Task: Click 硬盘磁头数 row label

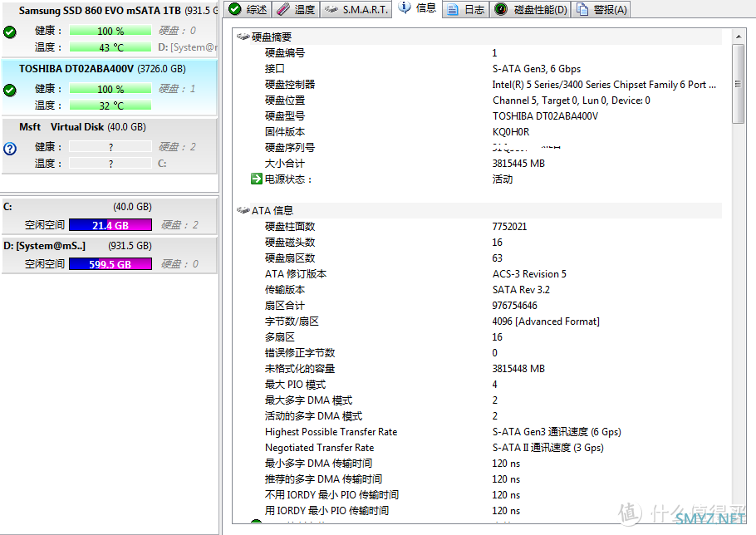Action: click(x=290, y=242)
